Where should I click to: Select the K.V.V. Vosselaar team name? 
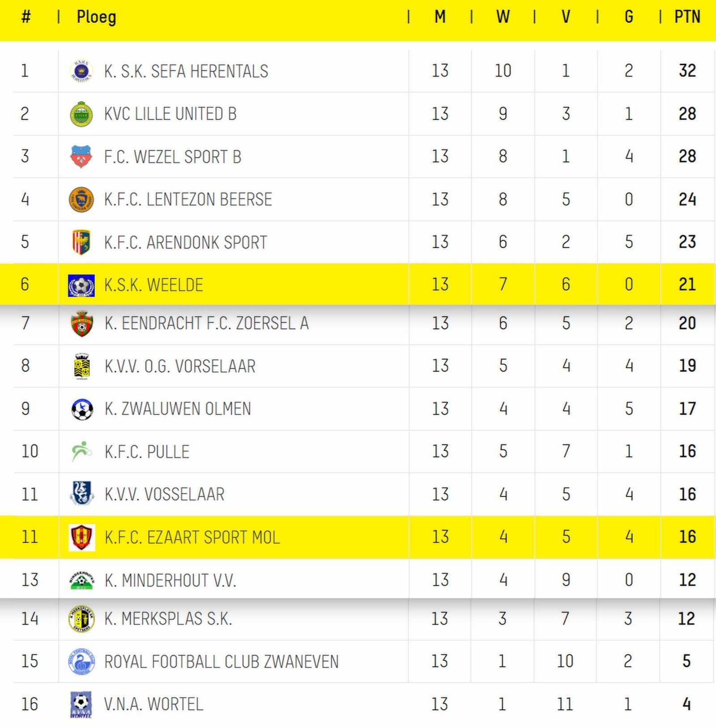[165, 494]
